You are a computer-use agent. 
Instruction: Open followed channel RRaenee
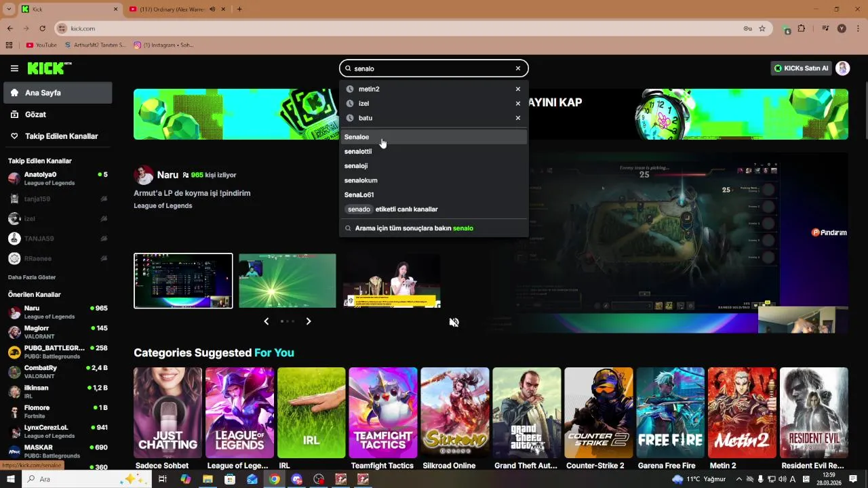coord(58,258)
